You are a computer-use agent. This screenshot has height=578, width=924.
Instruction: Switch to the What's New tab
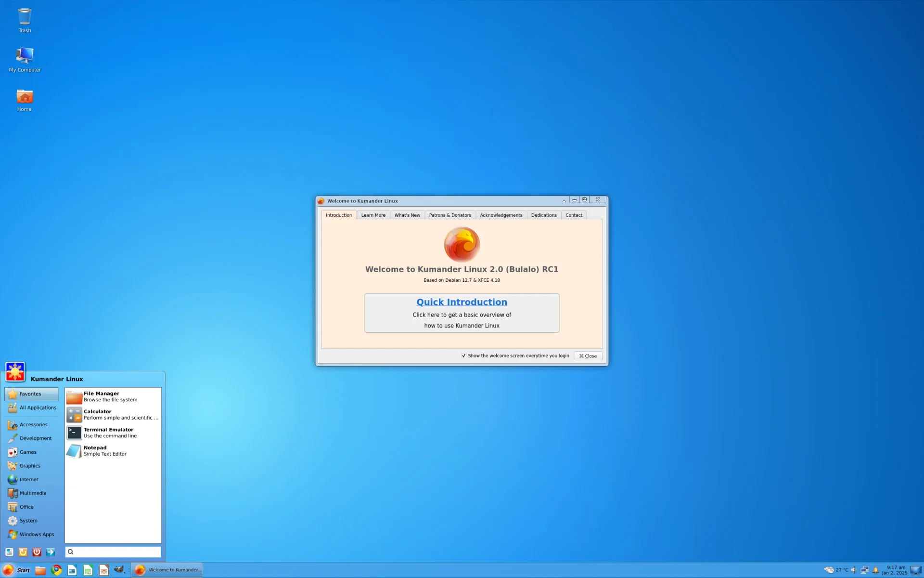point(407,214)
